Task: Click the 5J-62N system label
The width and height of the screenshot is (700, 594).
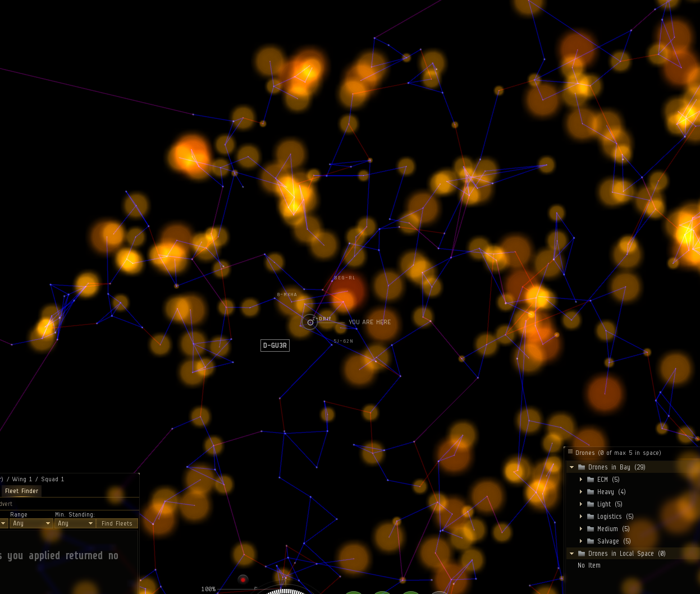Action: coord(343,341)
